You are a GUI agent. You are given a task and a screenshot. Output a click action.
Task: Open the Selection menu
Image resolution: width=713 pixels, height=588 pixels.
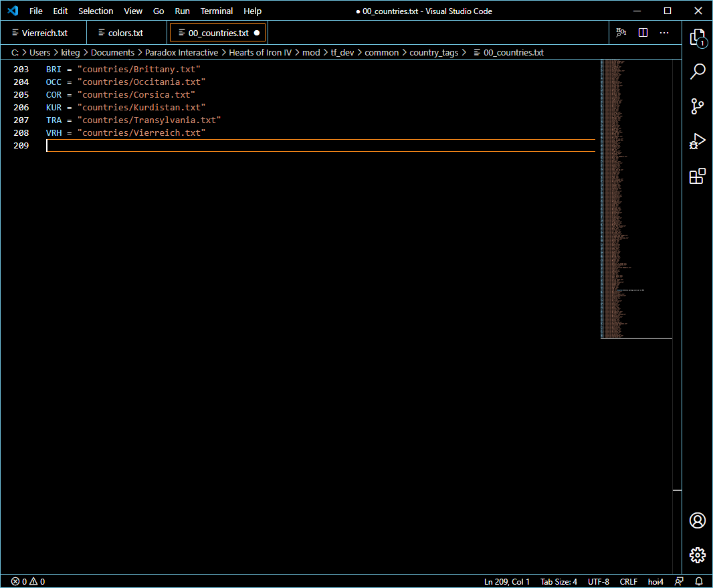pos(96,11)
